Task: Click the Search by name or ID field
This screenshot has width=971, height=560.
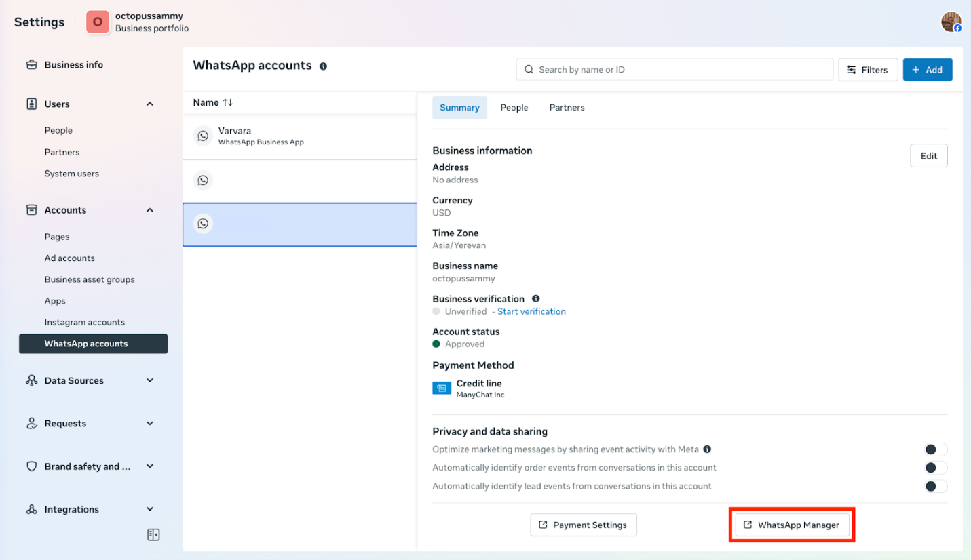Action: 674,69
